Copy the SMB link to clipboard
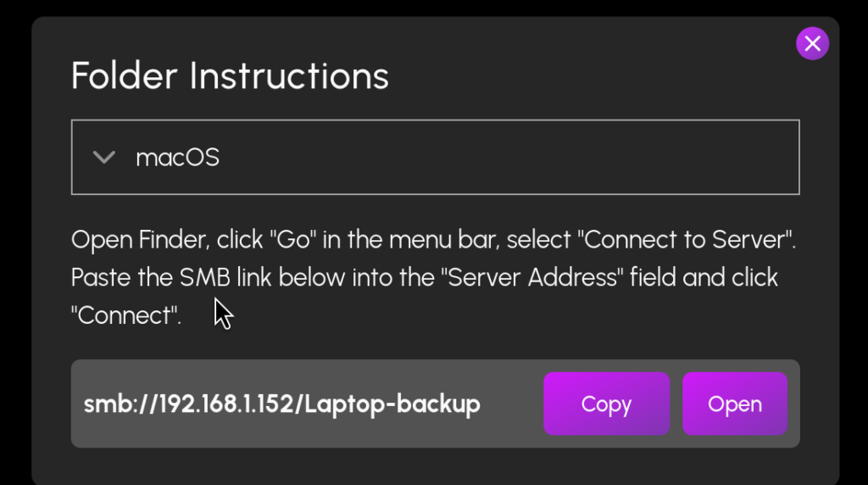The width and height of the screenshot is (868, 485). point(606,404)
